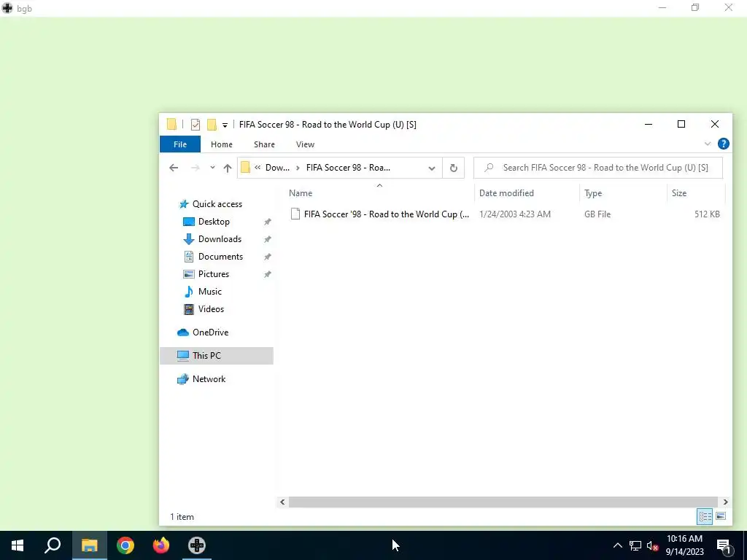Expand the ribbon with the chevron

click(708, 144)
